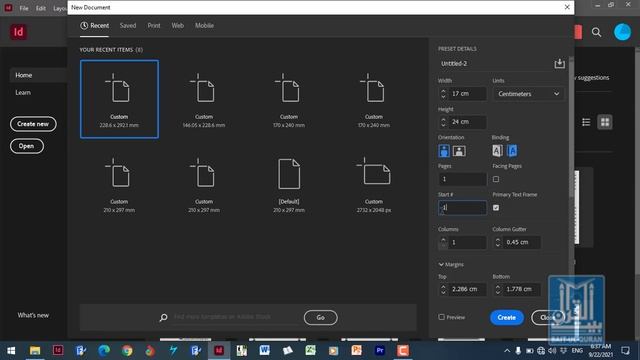Click the Pages input field

[462, 179]
